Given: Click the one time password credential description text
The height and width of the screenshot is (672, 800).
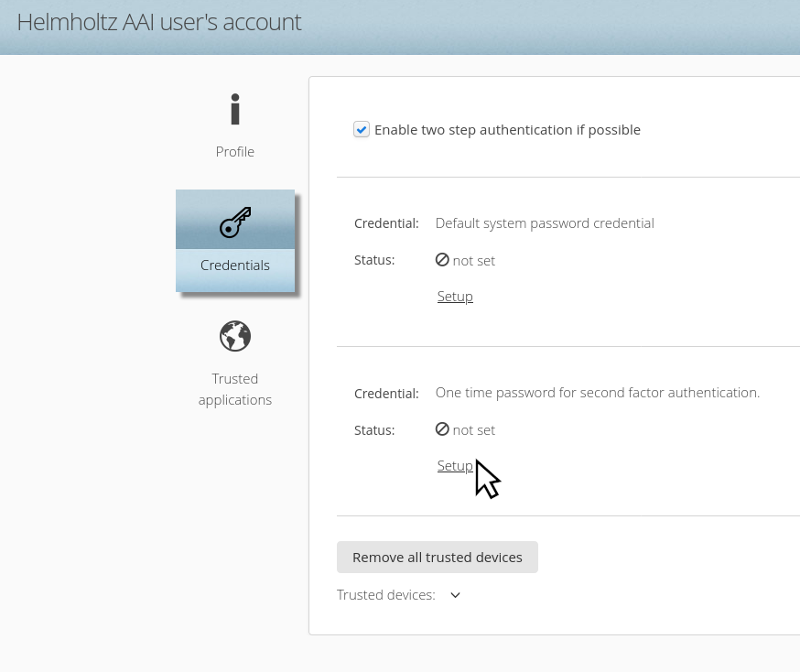Looking at the screenshot, I should (597, 392).
